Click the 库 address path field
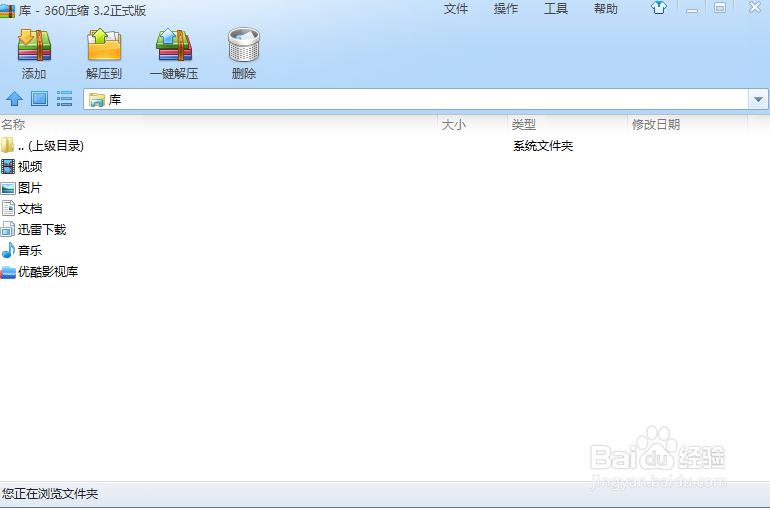 tap(416, 100)
